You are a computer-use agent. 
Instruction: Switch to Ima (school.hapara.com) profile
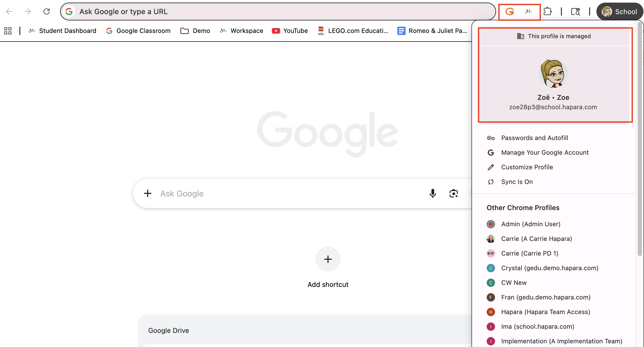click(554, 327)
